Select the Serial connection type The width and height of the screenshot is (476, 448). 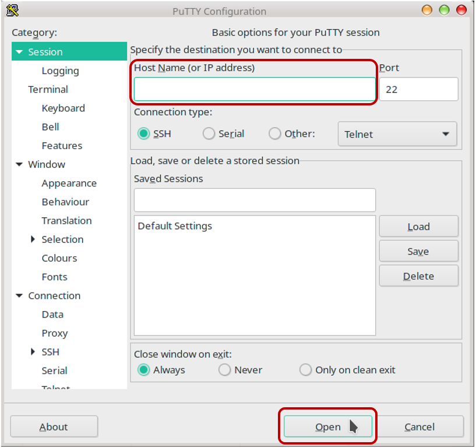(209, 133)
